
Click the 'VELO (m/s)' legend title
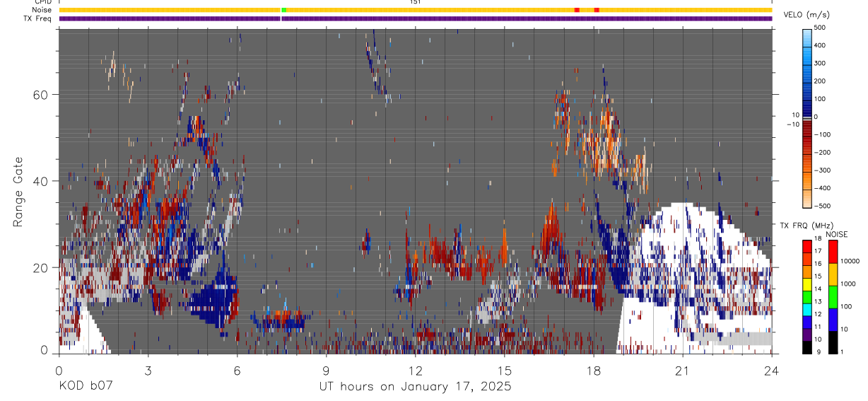tap(807, 15)
